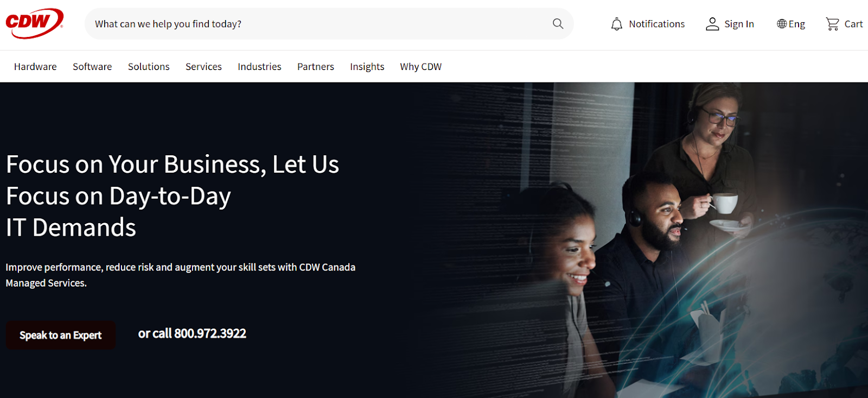Image resolution: width=868 pixels, height=398 pixels.
Task: Click the magnifying glass search icon
Action: 558,24
